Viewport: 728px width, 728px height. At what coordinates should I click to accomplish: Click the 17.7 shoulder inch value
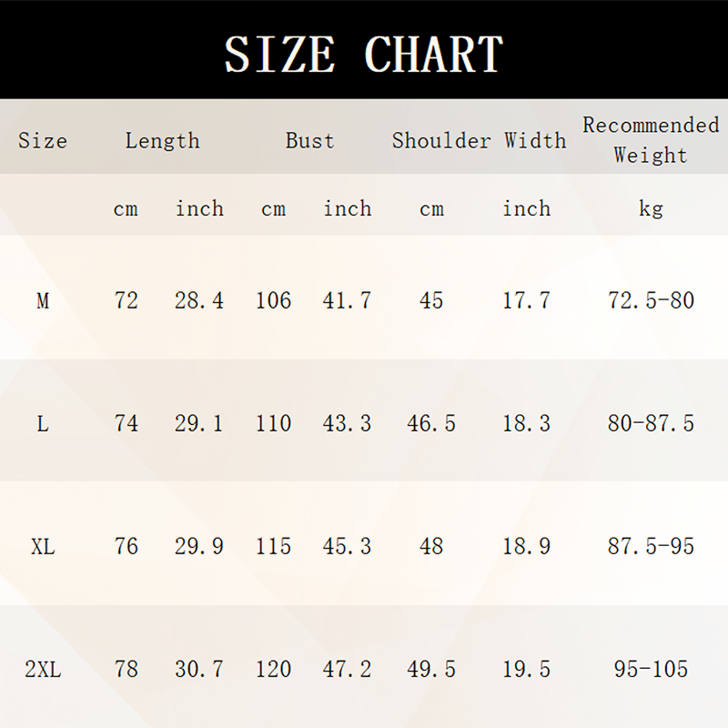click(527, 300)
